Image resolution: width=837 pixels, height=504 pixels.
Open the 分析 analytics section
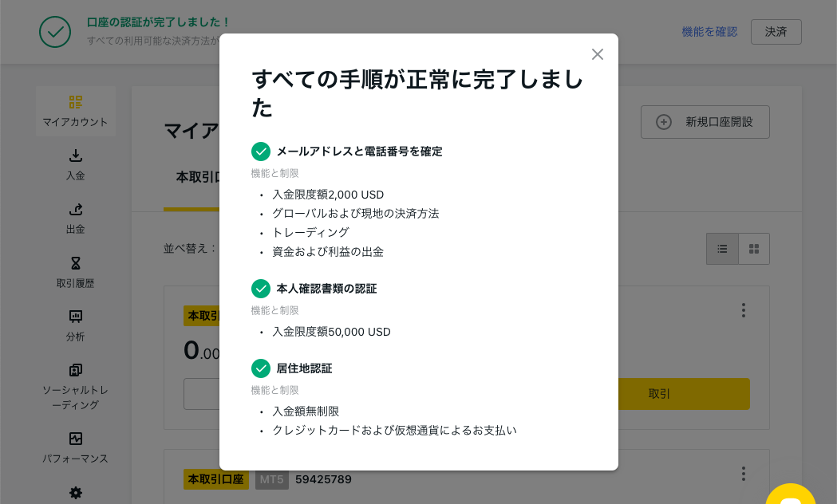pyautogui.click(x=76, y=326)
